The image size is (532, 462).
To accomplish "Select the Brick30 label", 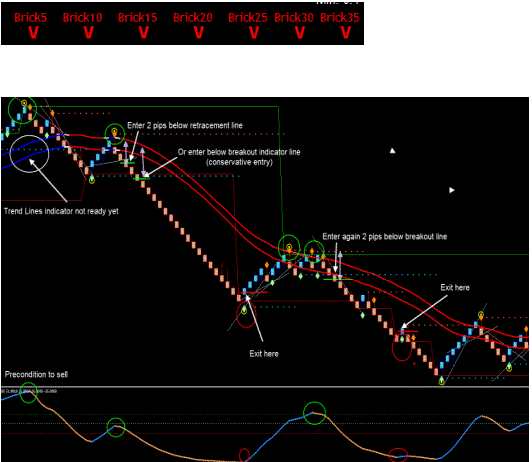I will [x=294, y=18].
